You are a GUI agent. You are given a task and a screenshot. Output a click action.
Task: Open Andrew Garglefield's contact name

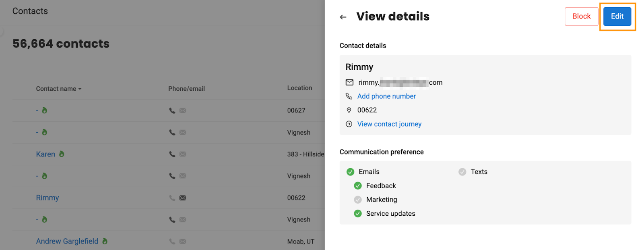click(x=67, y=241)
